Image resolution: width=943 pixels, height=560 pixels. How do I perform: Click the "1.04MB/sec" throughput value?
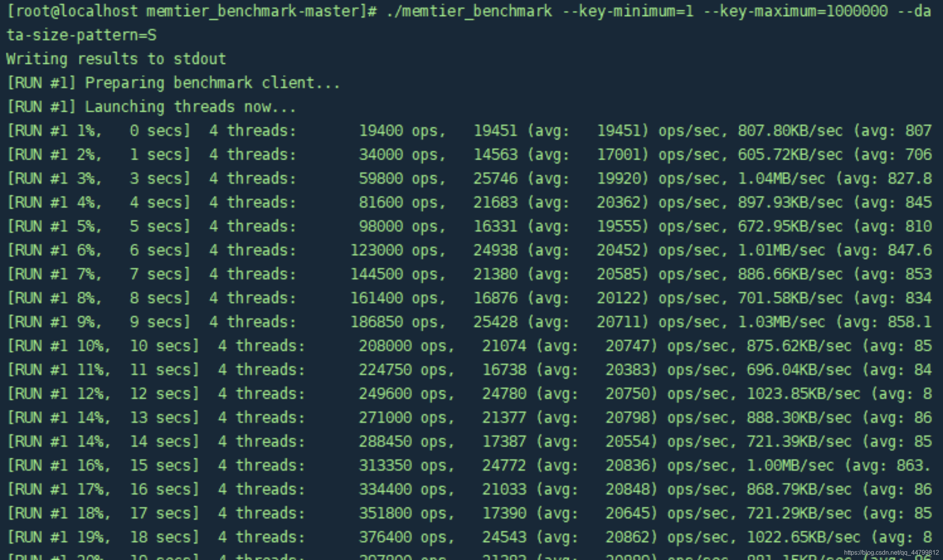(x=781, y=179)
